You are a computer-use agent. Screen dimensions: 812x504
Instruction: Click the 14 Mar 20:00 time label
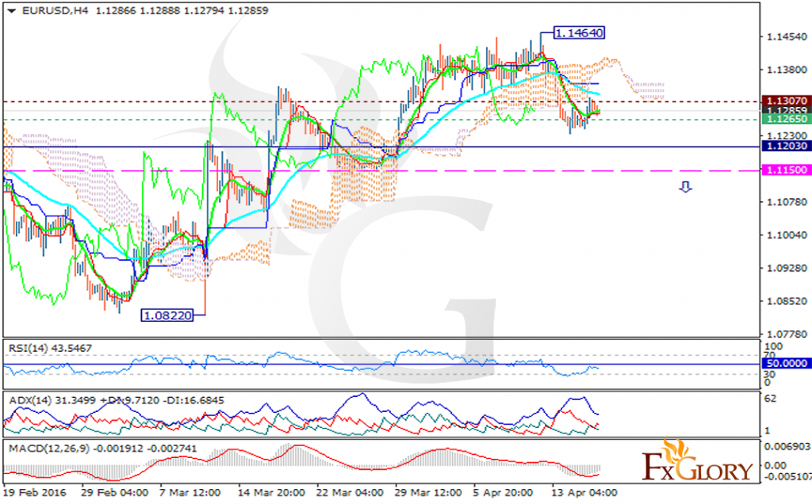pos(271,493)
